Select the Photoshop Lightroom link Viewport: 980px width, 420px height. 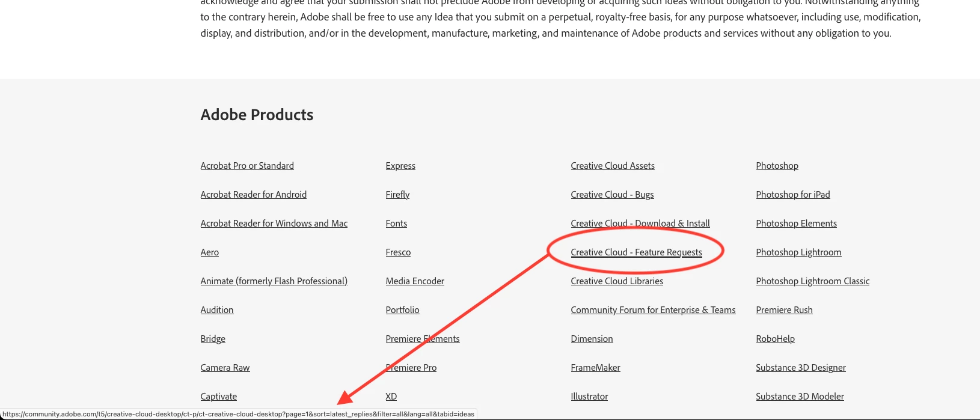click(x=798, y=252)
